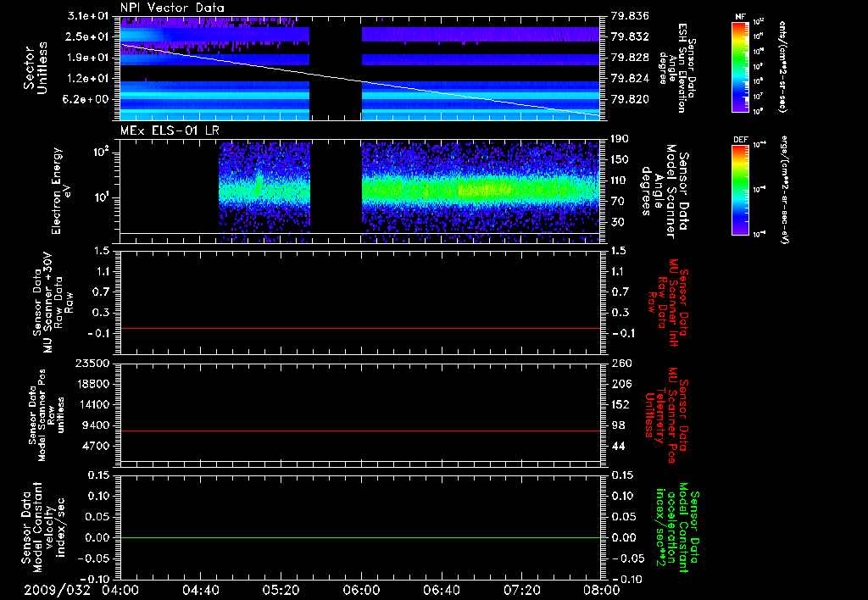Click the 79.820 elevation tick value
Image resolution: width=868 pixels, height=600 pixels.
pyautogui.click(x=631, y=100)
